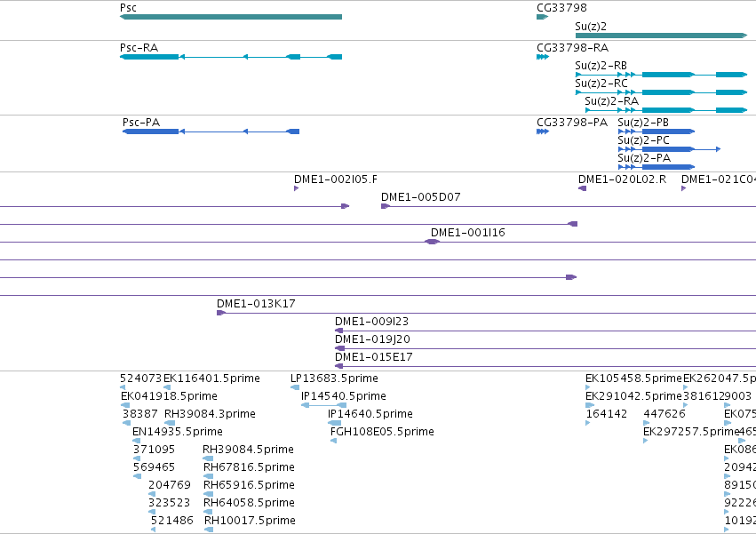Select the DME1-005D07 clone start glyph

point(386,206)
